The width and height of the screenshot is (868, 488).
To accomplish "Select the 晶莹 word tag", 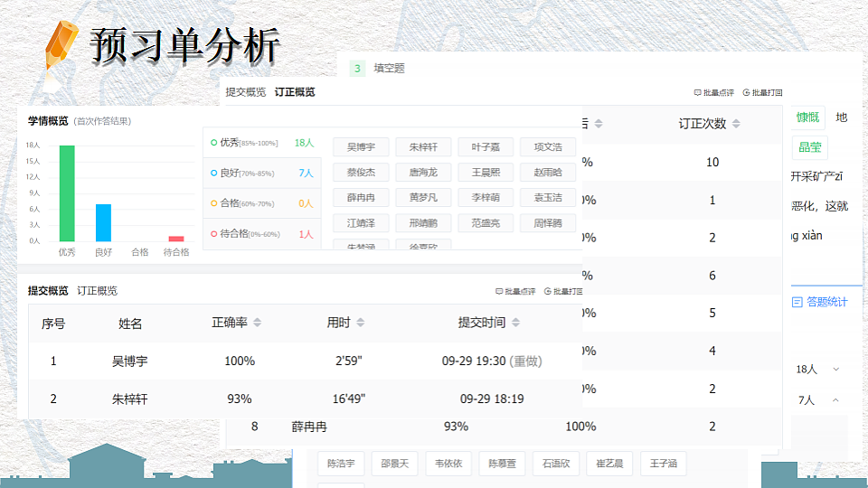I will [x=810, y=147].
